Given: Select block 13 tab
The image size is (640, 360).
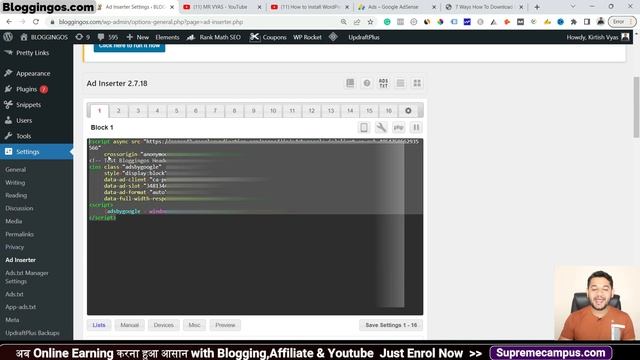Looking at the screenshot, I should (x=331, y=111).
